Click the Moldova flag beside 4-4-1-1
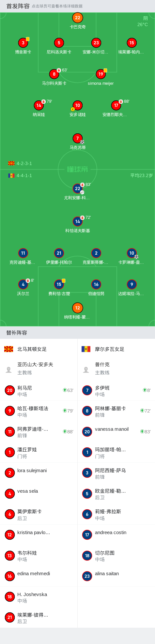Screen dimensions: 155x644 11,175
